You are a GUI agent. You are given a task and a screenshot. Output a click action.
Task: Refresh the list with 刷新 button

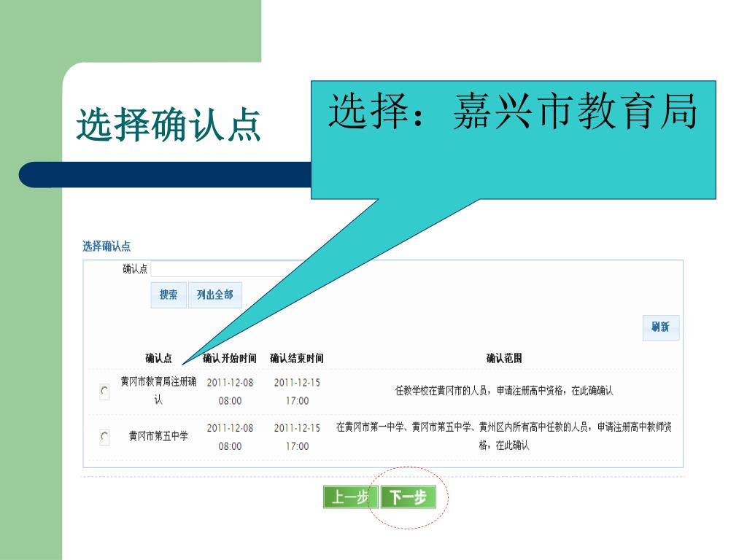[660, 327]
